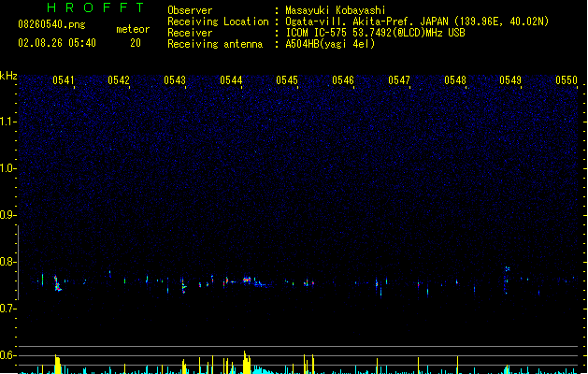Click the 0.6 kHz axis tick
The height and width of the screenshot is (374, 588).
7,355
